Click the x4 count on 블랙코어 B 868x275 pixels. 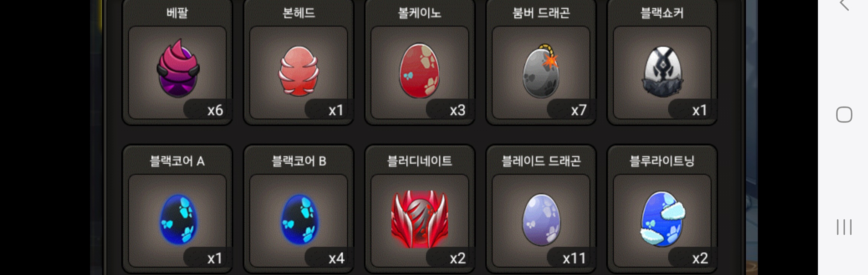pos(336,258)
